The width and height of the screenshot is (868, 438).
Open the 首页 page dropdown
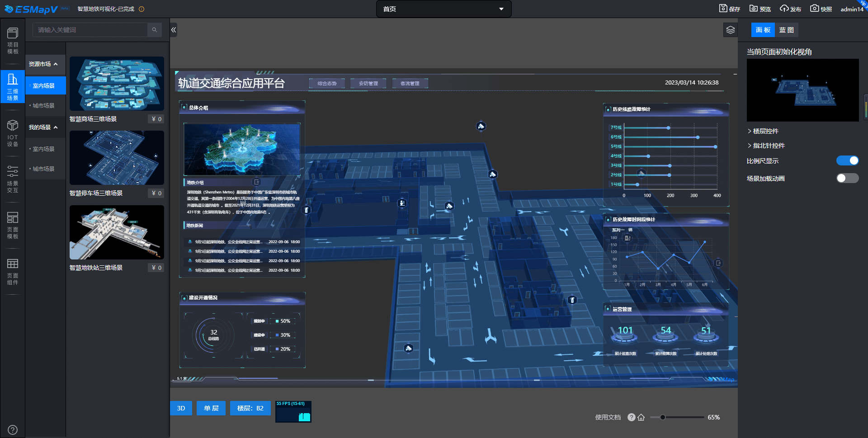pos(443,9)
